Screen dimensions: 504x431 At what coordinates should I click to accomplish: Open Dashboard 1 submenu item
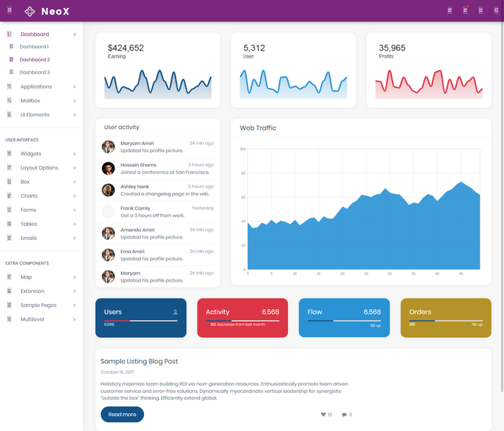[34, 47]
